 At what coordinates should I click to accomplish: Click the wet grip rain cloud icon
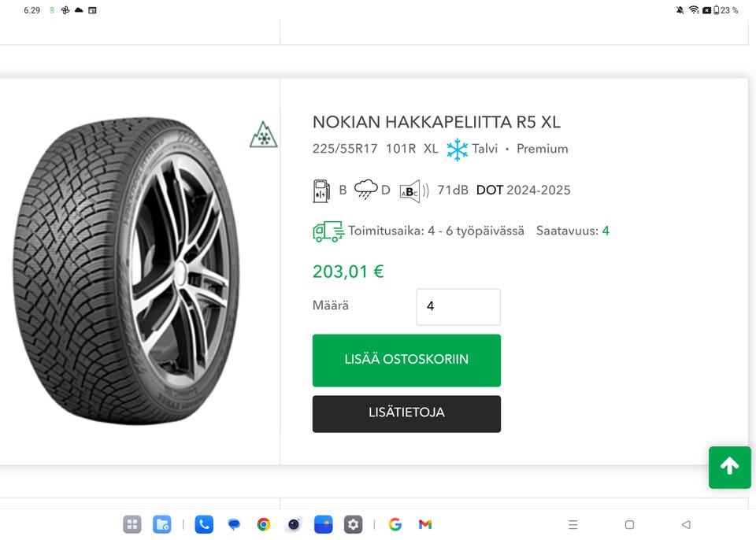365,190
